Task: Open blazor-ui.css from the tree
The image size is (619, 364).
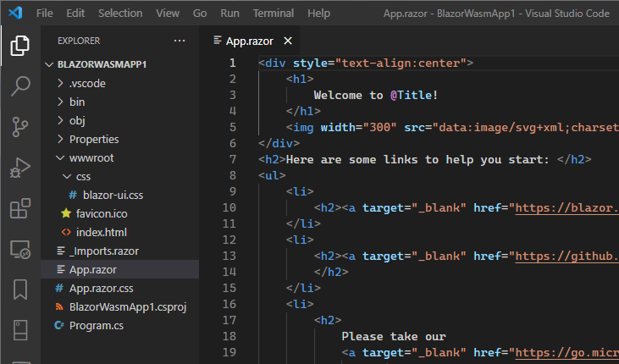Action: [113, 195]
